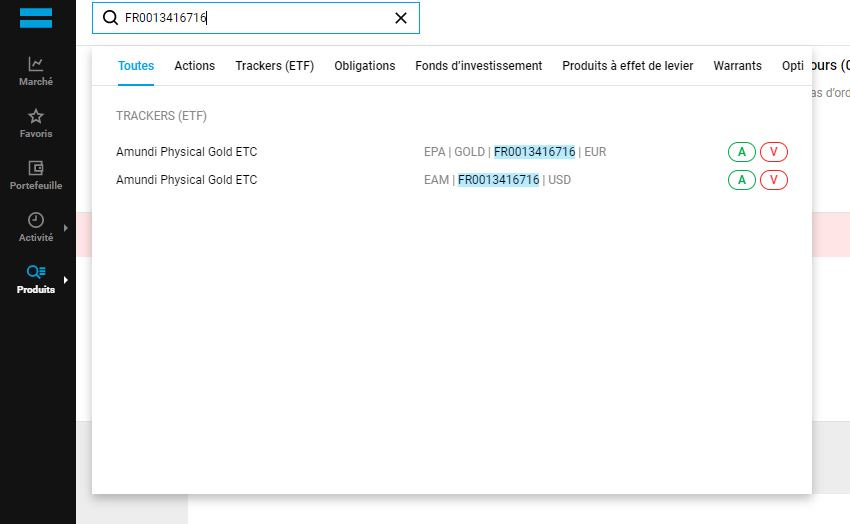
Task: Click red V sell button for EPA GOLD EUR
Action: 774,152
